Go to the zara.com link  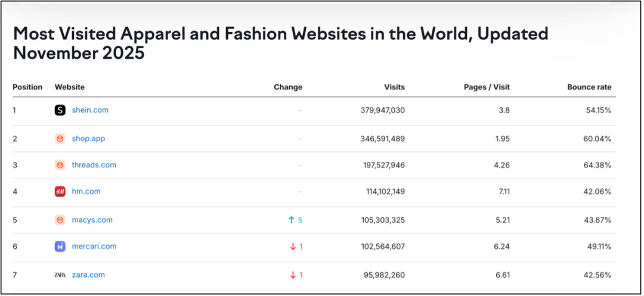pyautogui.click(x=88, y=275)
